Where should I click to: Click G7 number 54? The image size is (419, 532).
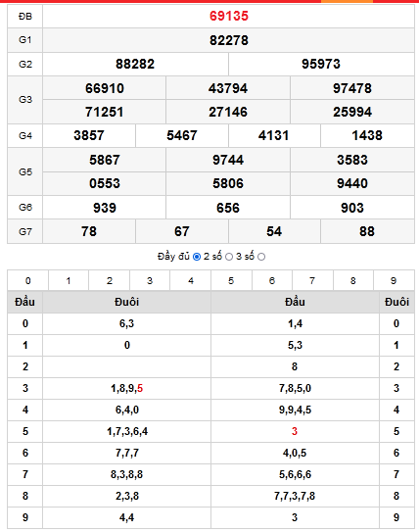(274, 231)
